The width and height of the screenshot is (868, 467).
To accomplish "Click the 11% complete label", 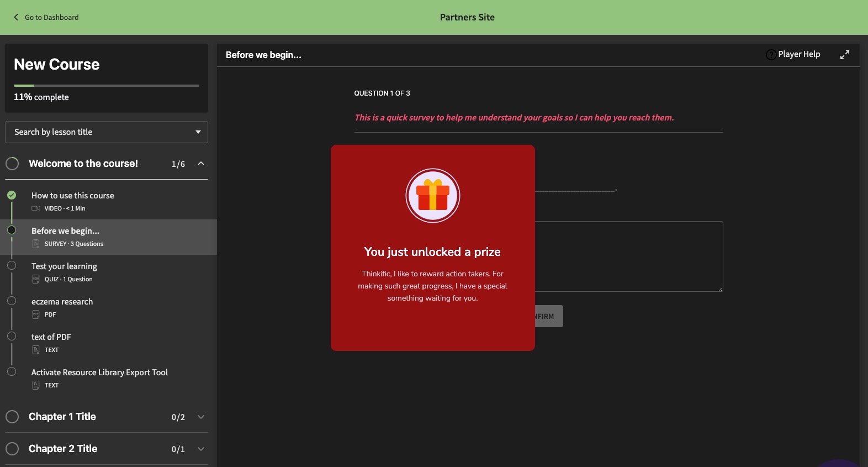I will (41, 97).
